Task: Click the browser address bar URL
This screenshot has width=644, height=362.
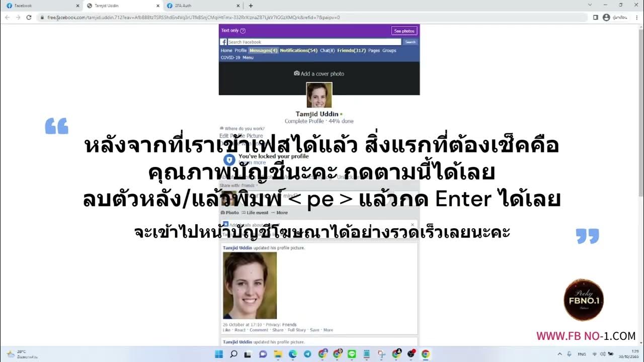Action: [193, 17]
